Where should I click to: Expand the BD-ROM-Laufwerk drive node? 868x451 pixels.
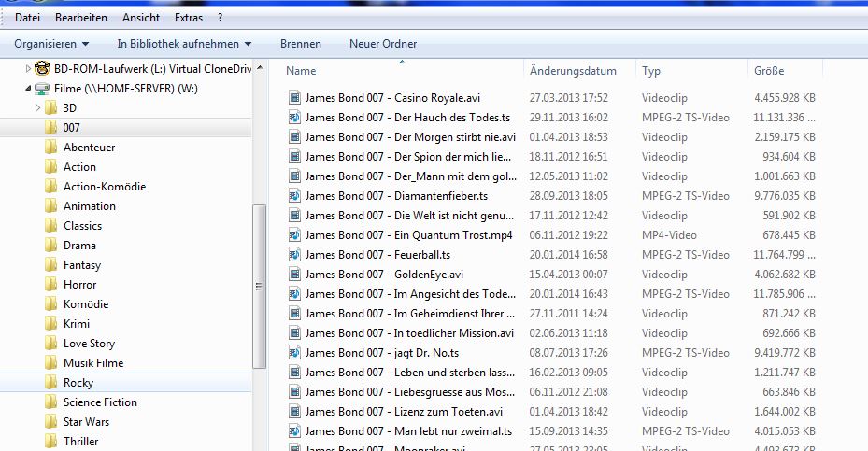[26, 69]
